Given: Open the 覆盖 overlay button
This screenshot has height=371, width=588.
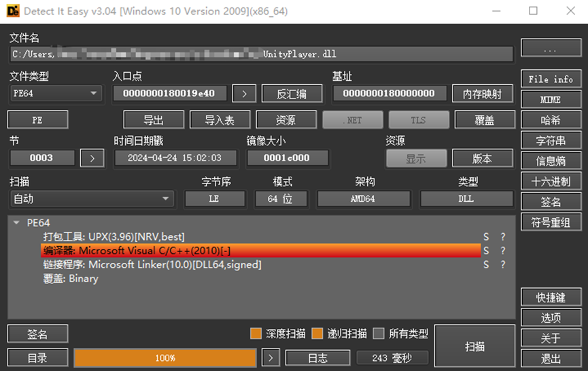Looking at the screenshot, I should point(485,120).
